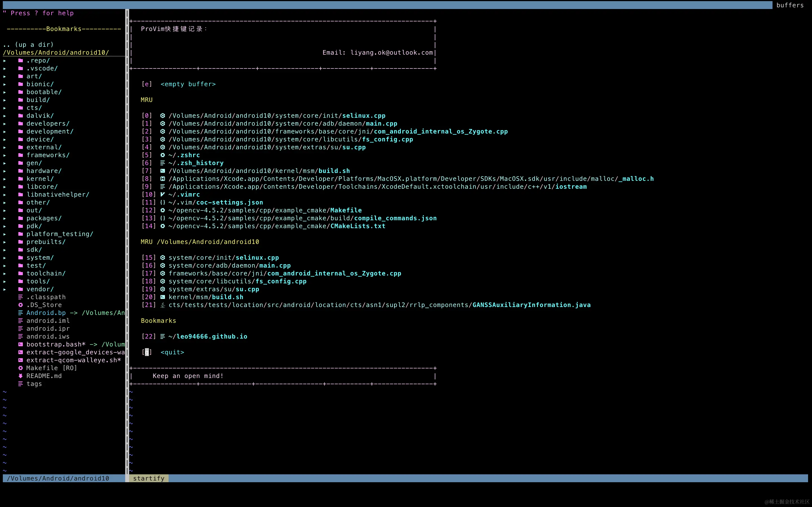Click the <quit> entry

172,352
